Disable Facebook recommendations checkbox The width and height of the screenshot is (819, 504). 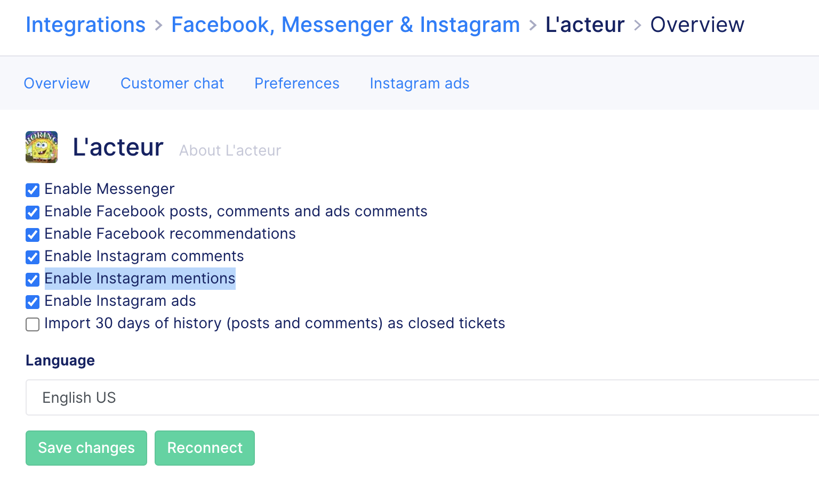click(x=33, y=235)
